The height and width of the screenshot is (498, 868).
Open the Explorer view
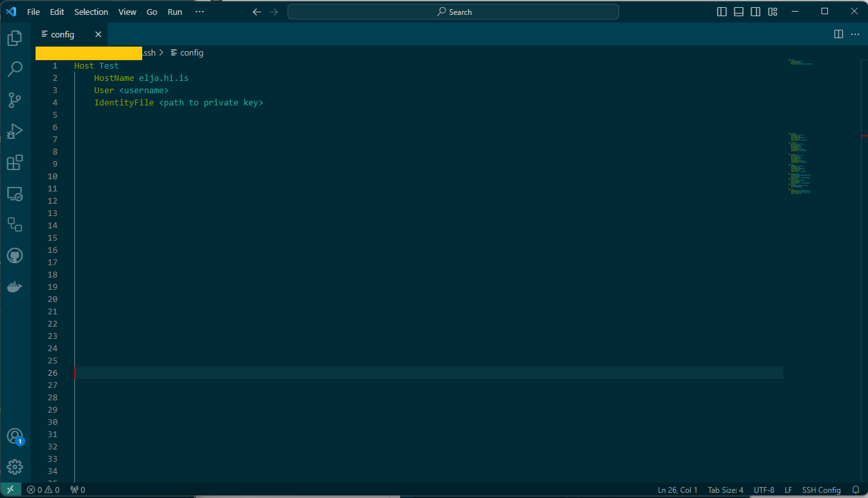[15, 38]
